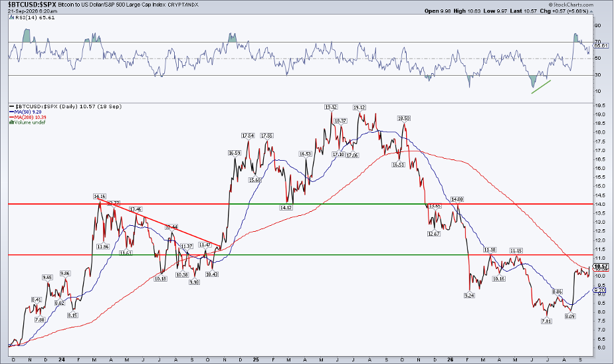Click the Open 9.98 value in header
This screenshot has height=364, width=614.
tap(437, 11)
